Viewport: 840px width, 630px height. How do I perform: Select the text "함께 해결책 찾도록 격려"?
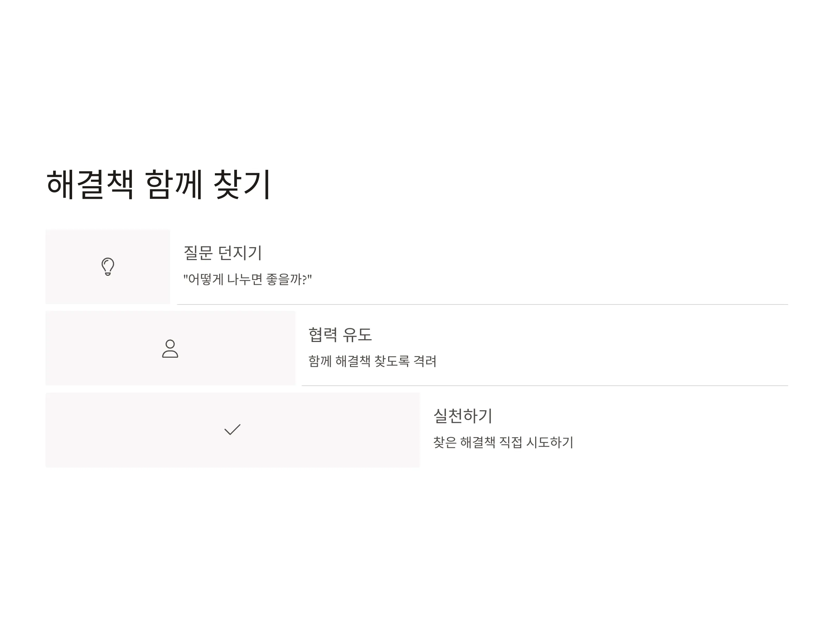[x=372, y=361]
